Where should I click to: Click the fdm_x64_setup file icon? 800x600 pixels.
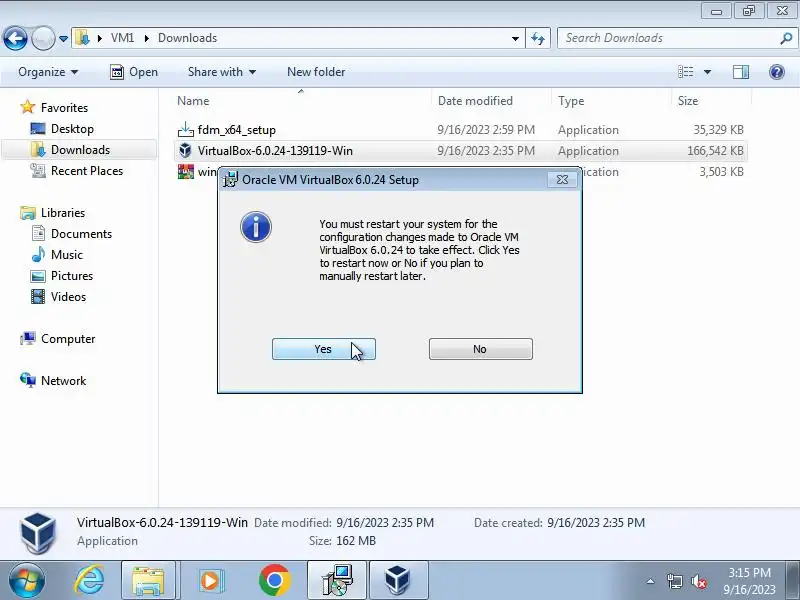point(186,130)
